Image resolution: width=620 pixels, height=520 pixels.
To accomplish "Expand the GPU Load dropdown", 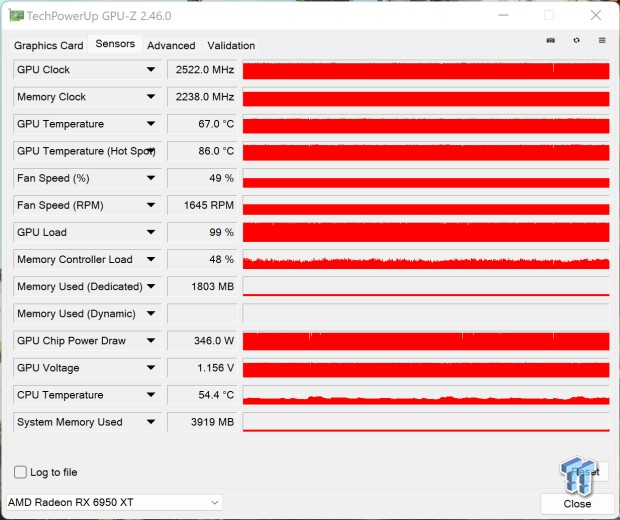I will point(151,232).
